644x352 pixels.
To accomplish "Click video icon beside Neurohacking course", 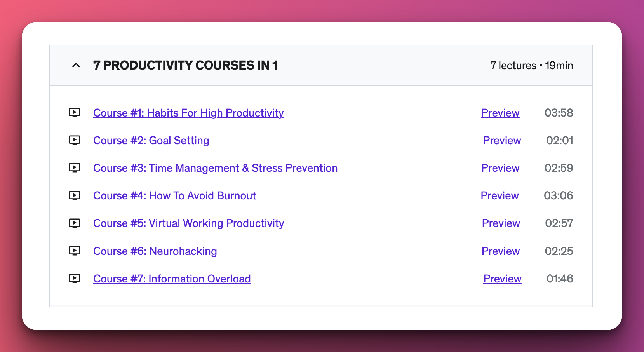I will (x=75, y=251).
